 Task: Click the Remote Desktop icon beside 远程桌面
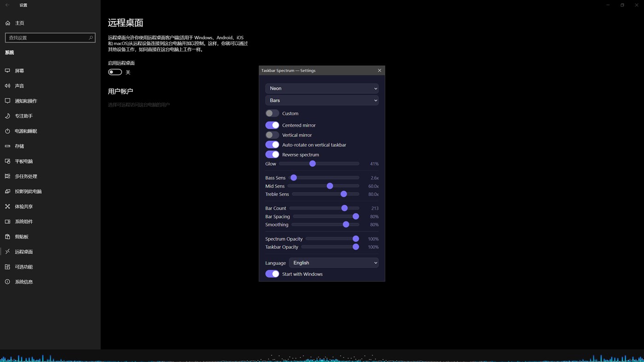click(x=7, y=252)
